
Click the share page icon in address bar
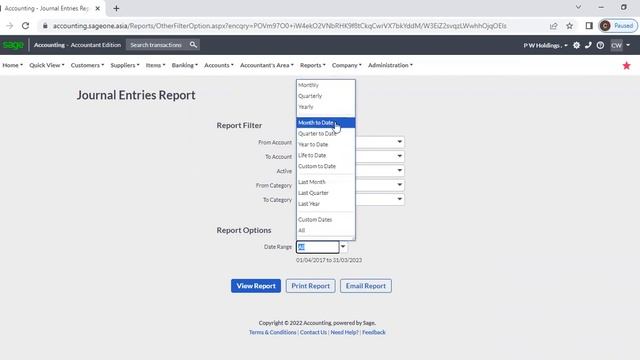553,26
